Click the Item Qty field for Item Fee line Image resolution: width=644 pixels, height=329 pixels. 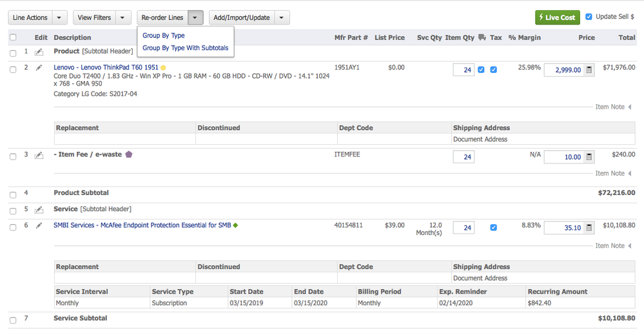tap(463, 156)
